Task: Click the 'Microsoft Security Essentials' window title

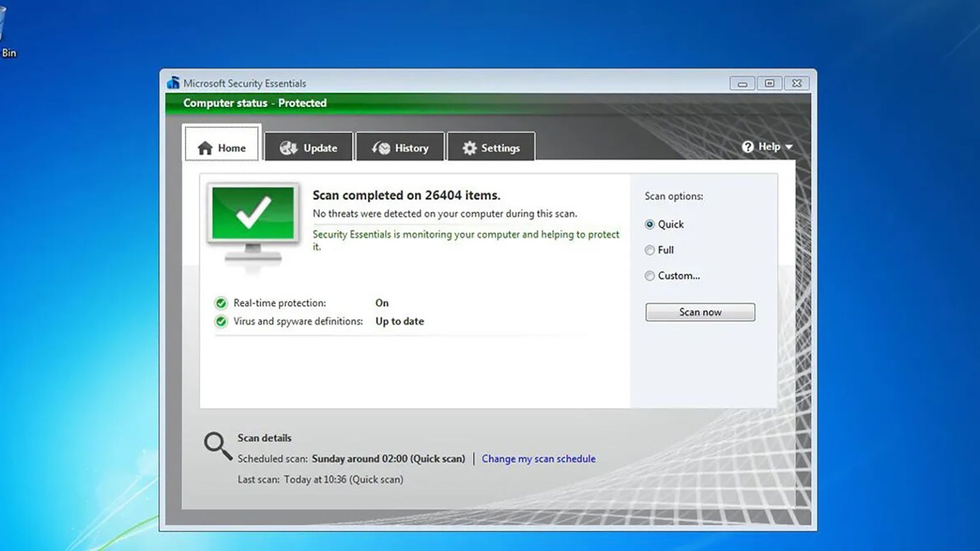Action: coord(245,83)
